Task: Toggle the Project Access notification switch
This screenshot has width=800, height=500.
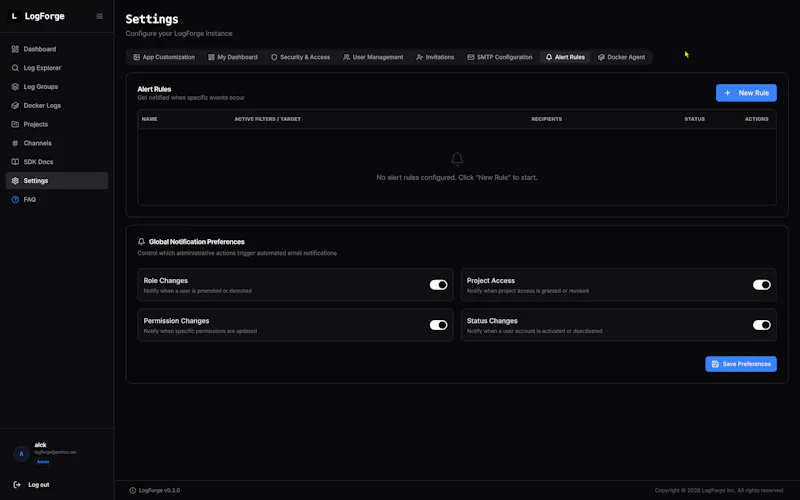Action: pos(762,285)
